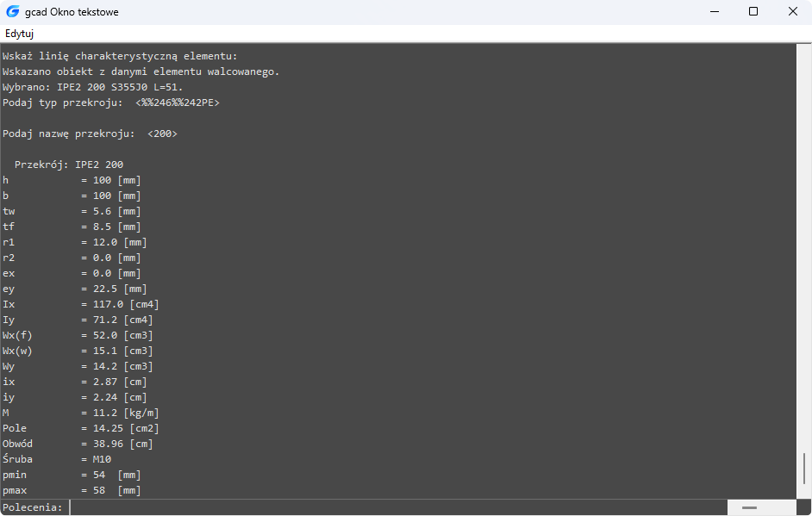The height and width of the screenshot is (516, 812).
Task: Click the 'Wy = 14.2 [cm3]' row
Action: [x=78, y=366]
